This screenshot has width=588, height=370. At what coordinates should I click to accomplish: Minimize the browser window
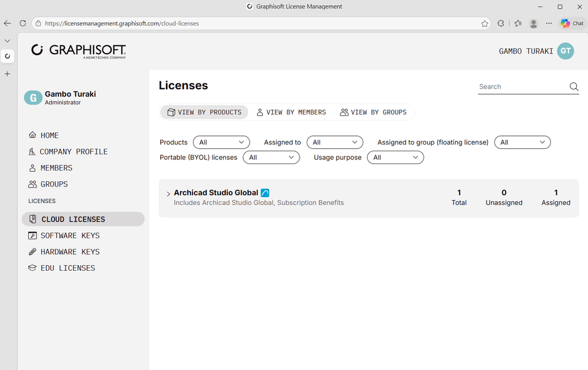coord(540,6)
